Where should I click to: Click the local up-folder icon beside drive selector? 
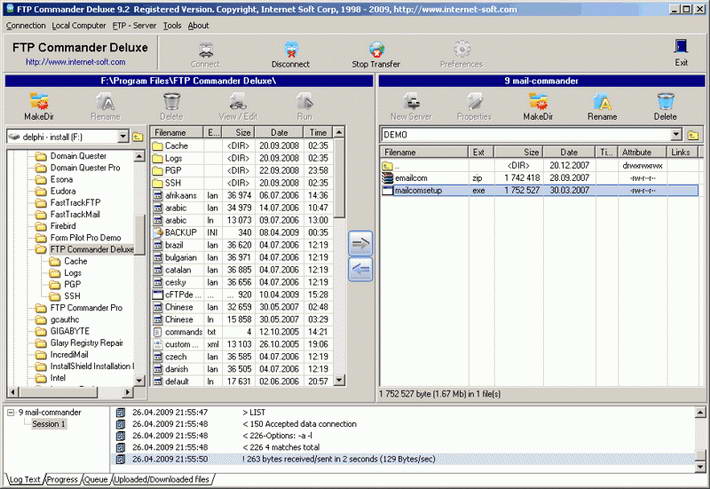[x=138, y=137]
